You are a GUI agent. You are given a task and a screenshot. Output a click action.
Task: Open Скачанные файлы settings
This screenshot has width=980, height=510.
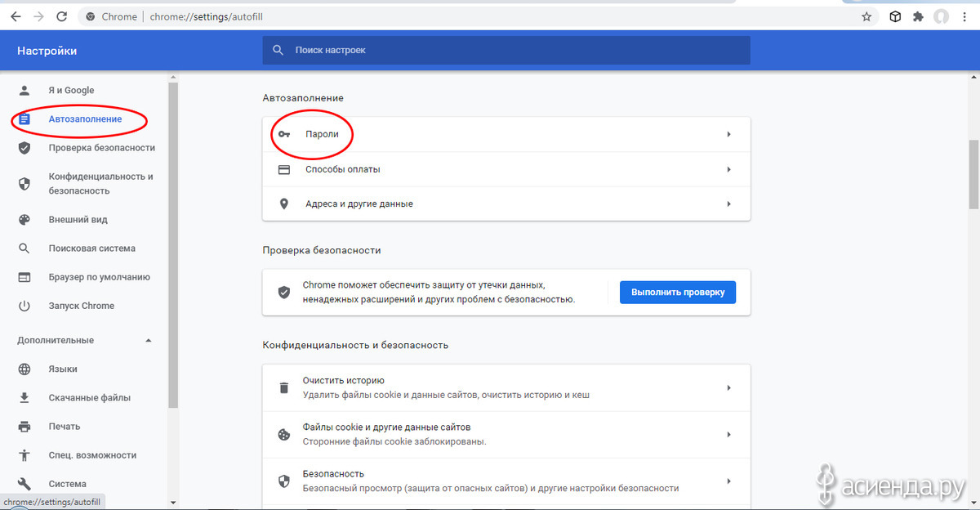[x=89, y=398]
